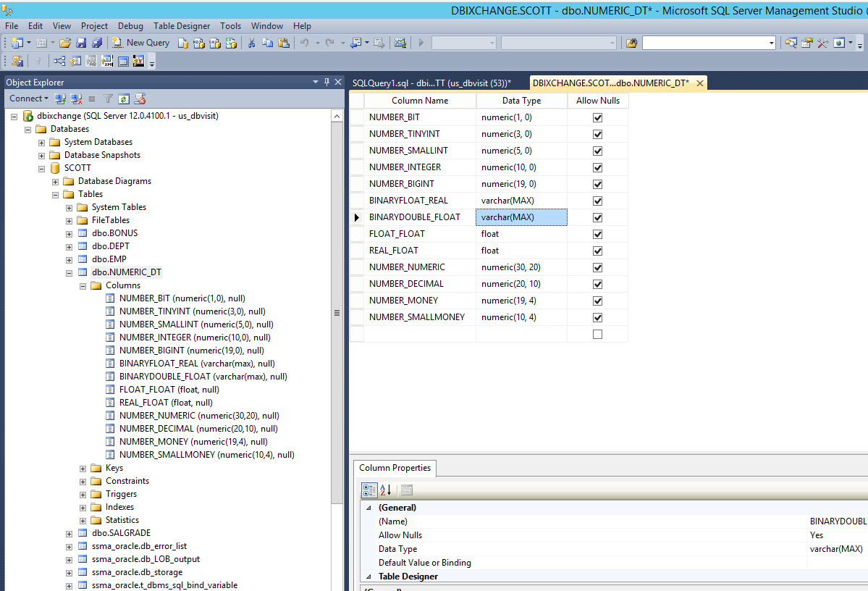Select the dbo.SALGRADE table in tree
This screenshot has height=591, width=868.
(x=121, y=533)
